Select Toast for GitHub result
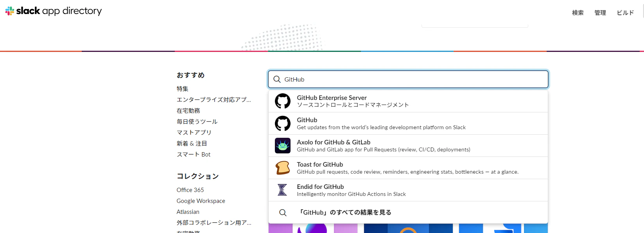 (x=408, y=168)
